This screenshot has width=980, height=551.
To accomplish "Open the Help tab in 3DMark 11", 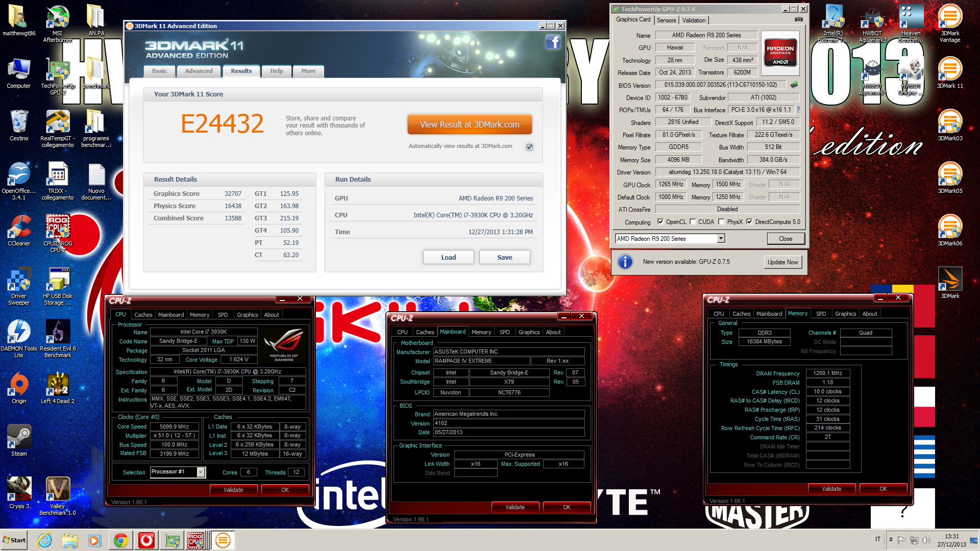I will [277, 71].
